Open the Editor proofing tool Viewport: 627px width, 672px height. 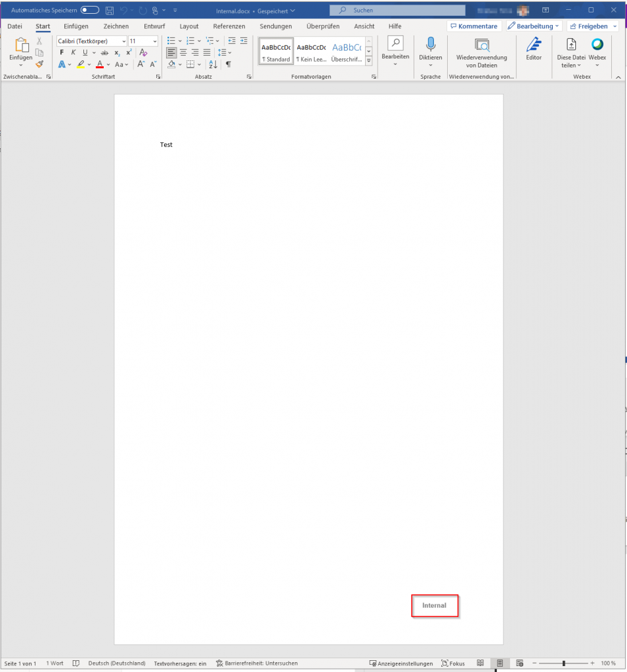(x=534, y=49)
